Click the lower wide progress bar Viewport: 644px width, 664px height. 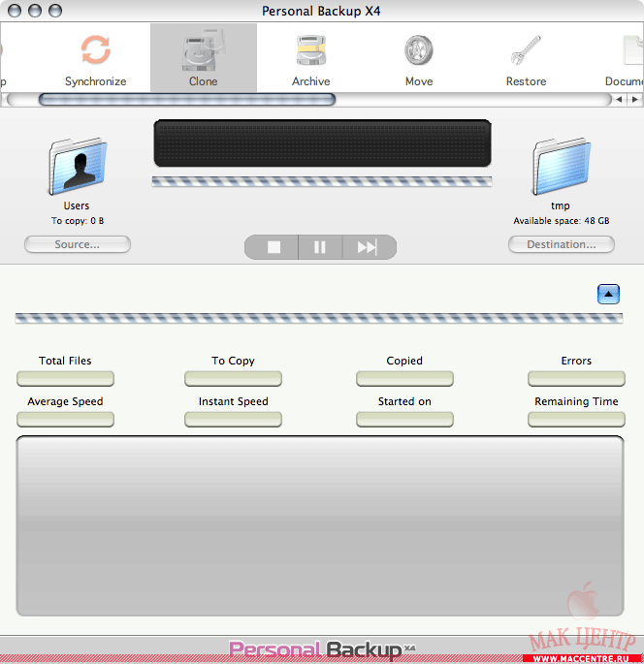319,318
